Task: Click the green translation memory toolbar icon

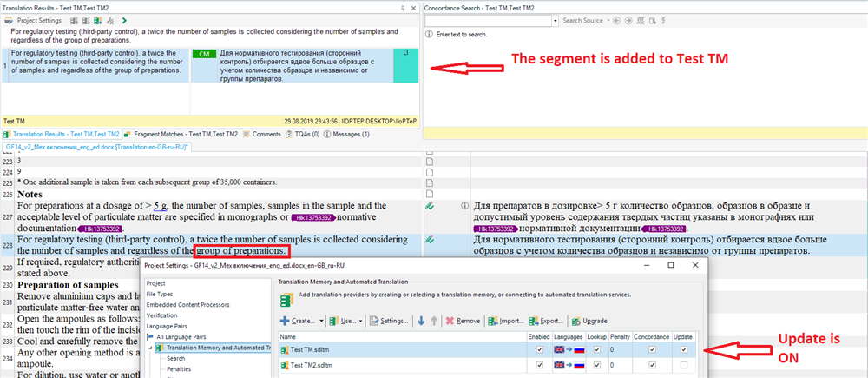Action: click(97, 21)
